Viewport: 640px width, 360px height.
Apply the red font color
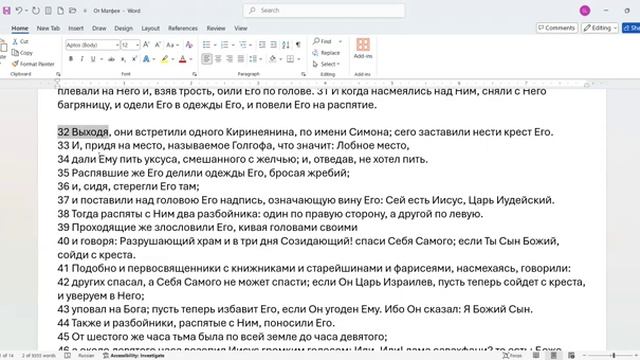pyautogui.click(x=182, y=59)
